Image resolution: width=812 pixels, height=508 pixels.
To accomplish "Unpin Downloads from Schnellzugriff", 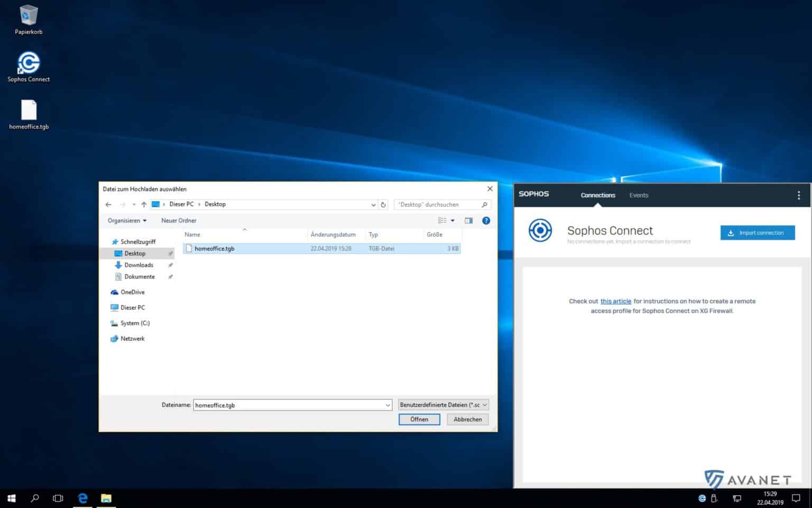I will [x=170, y=265].
